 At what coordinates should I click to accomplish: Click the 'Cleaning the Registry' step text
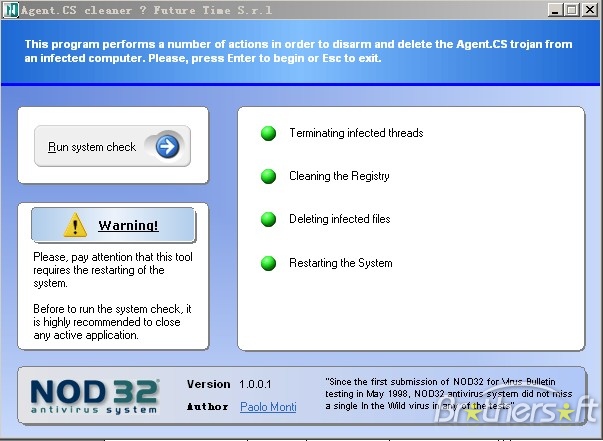click(339, 176)
